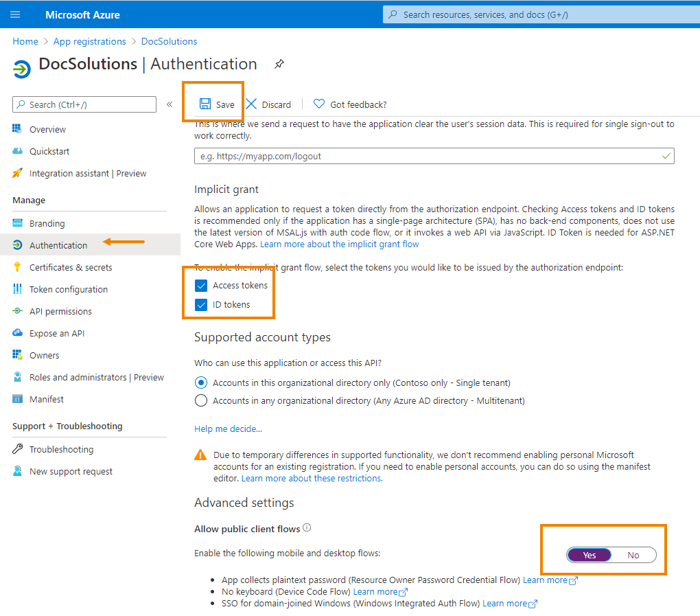Click the logout URL input field

point(425,156)
